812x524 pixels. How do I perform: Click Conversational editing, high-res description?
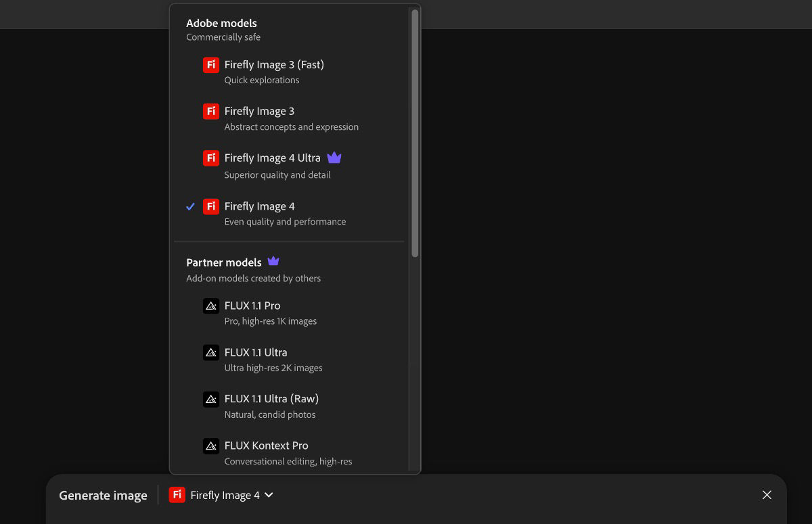(x=288, y=461)
